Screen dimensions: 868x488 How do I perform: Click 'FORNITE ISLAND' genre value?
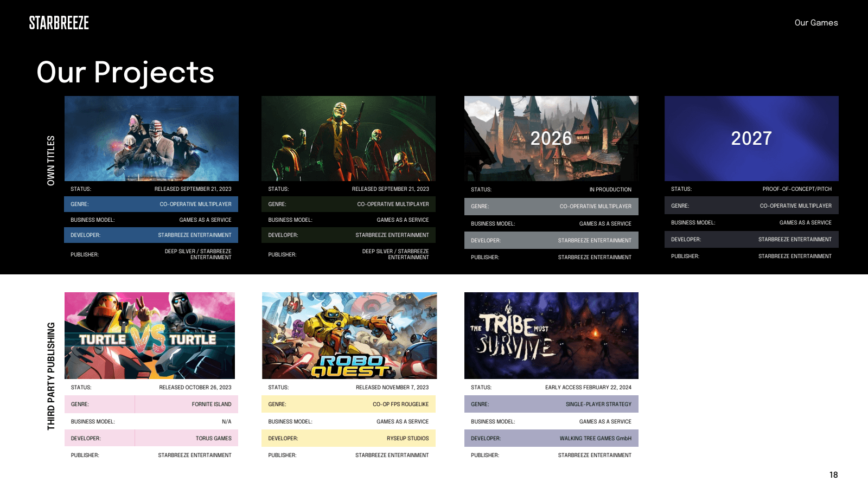pos(212,404)
